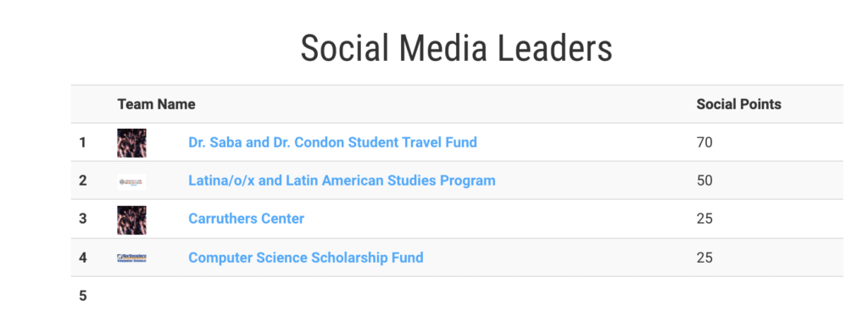This screenshot has width=868, height=316.
Task: Select the 70 social points value
Action: coord(704,143)
